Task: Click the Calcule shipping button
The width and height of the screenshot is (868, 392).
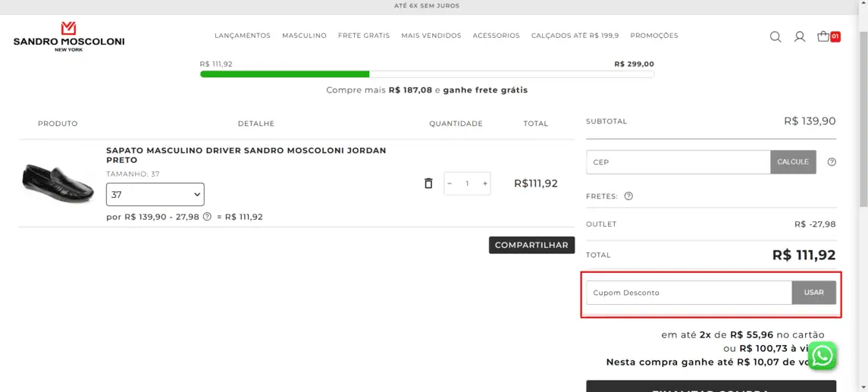Action: [x=793, y=162]
